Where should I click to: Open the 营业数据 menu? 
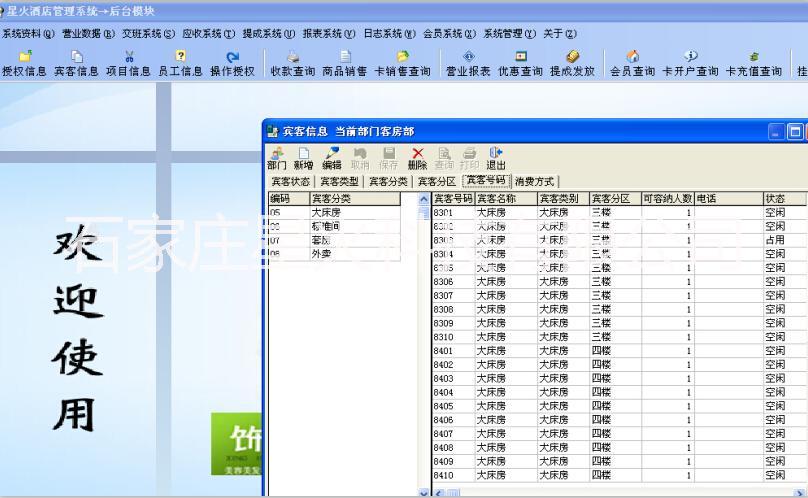click(89, 34)
